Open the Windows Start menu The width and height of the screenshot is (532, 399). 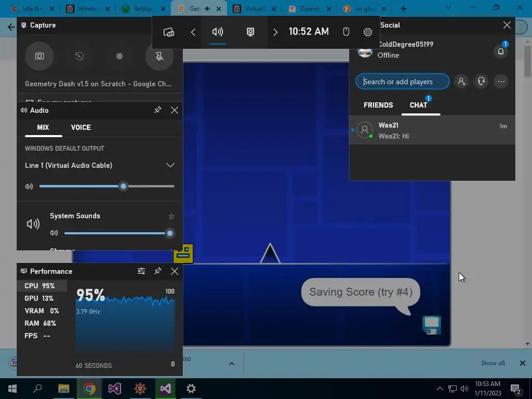click(x=12, y=389)
